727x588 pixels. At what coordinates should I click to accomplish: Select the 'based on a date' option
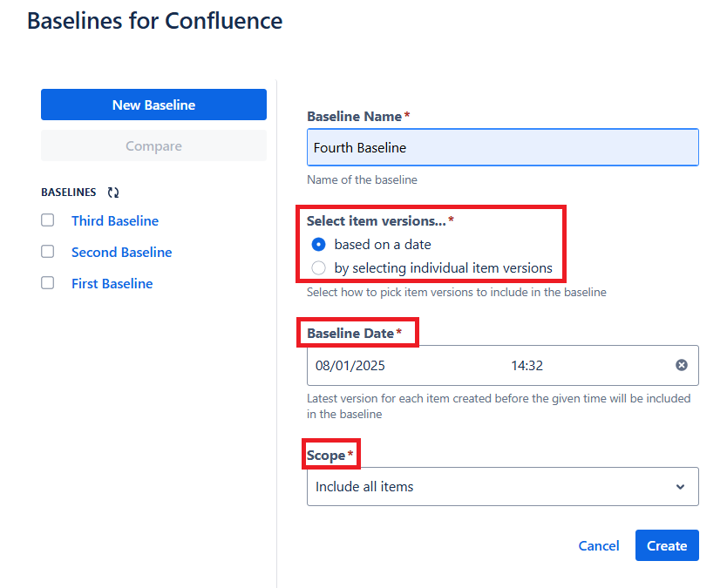point(318,245)
